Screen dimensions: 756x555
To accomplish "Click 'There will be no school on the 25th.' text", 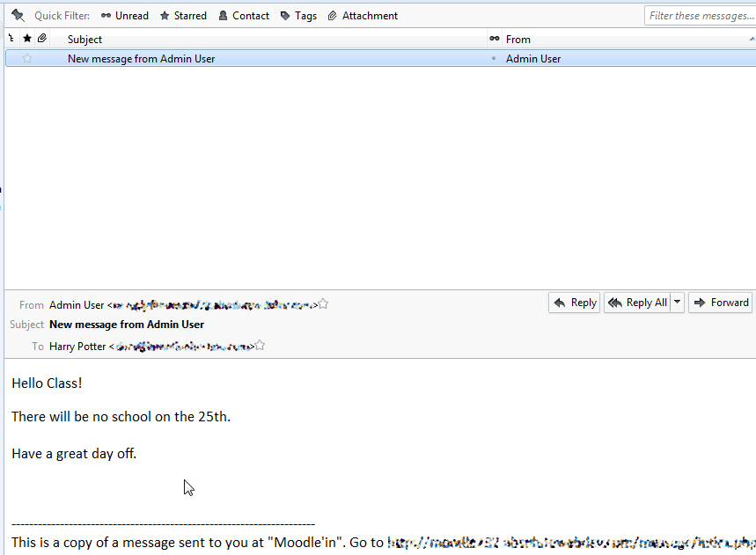I will (x=121, y=417).
